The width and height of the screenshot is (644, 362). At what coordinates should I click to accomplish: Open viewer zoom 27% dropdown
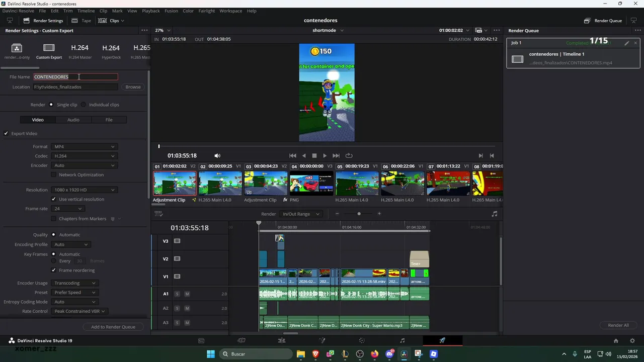tap(163, 30)
